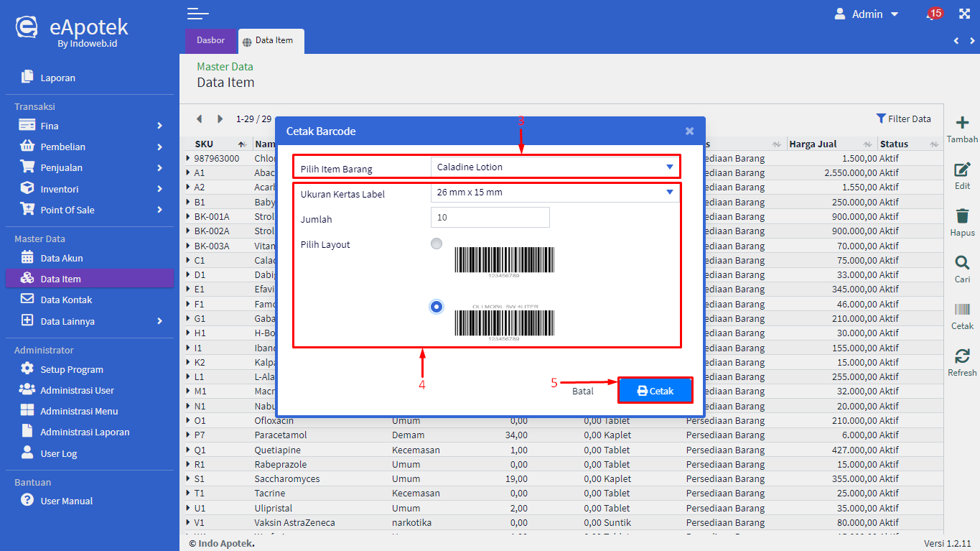Click the Jumlah quantity input field

[490, 218]
